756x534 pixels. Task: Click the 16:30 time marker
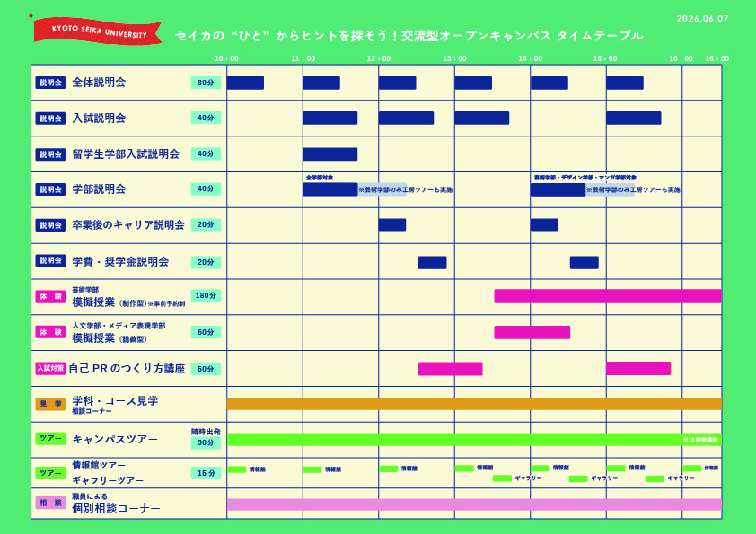point(716,58)
